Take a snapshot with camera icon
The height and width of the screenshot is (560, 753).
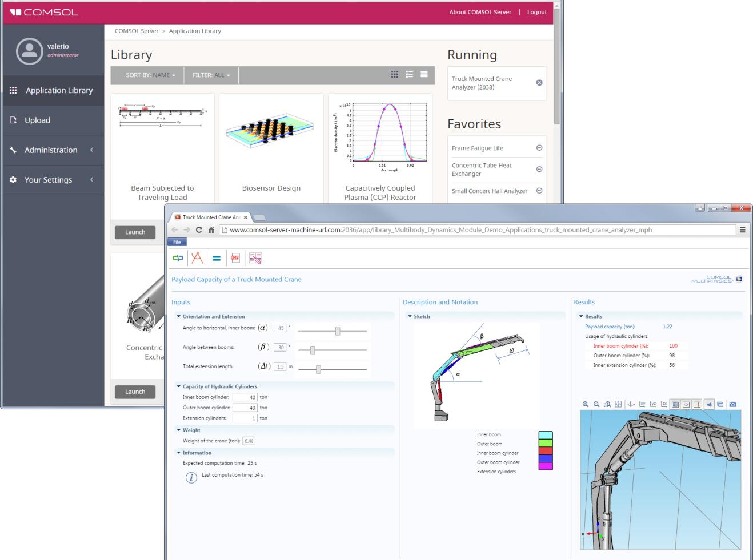point(732,404)
